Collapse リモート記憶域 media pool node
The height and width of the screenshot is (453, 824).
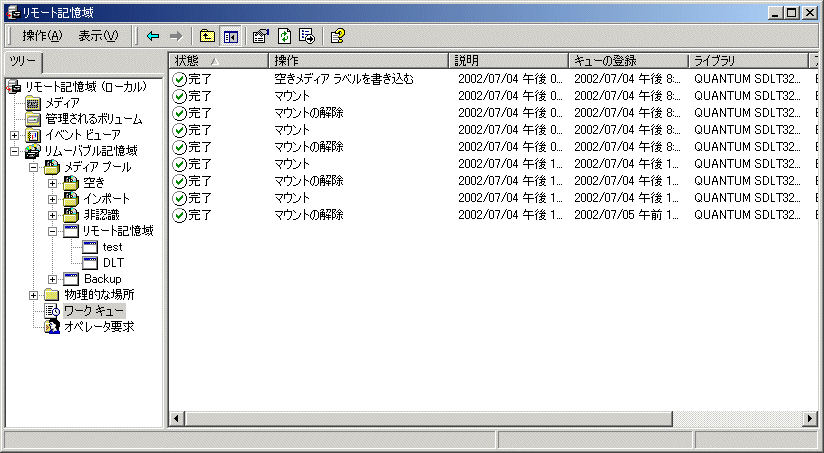(x=53, y=231)
